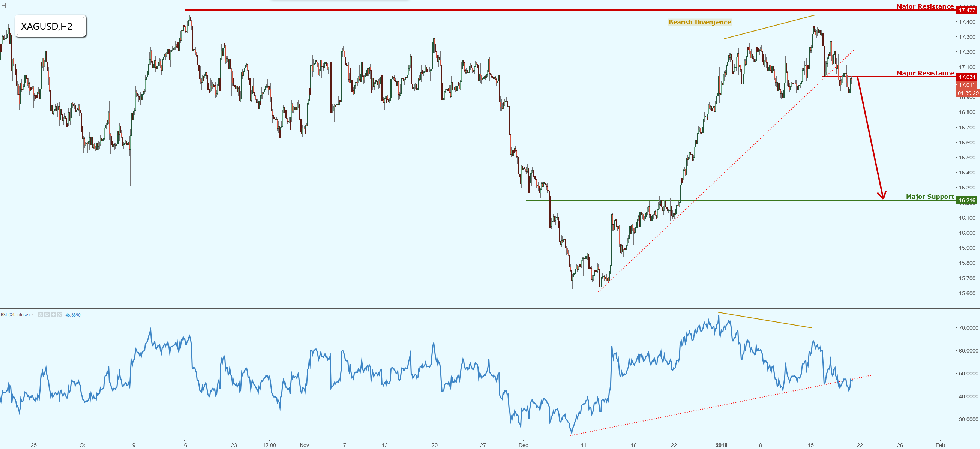The width and height of the screenshot is (980, 449).
Task: Select the gold divergence line above price
Action: tap(769, 27)
